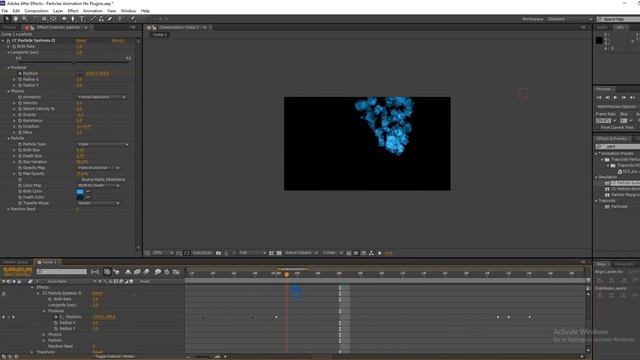The image size is (640, 360).
Task: Collapse Physics group in Effect Controls
Action: tap(8, 91)
